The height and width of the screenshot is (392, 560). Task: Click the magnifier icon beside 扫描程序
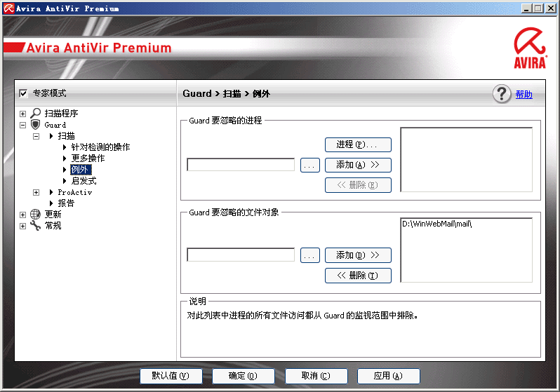pyautogui.click(x=35, y=113)
